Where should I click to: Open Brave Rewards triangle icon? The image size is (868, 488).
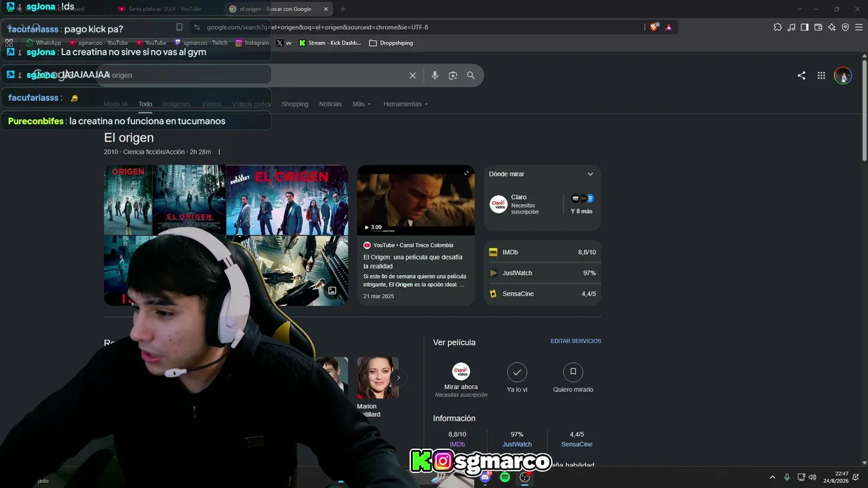pos(669,27)
